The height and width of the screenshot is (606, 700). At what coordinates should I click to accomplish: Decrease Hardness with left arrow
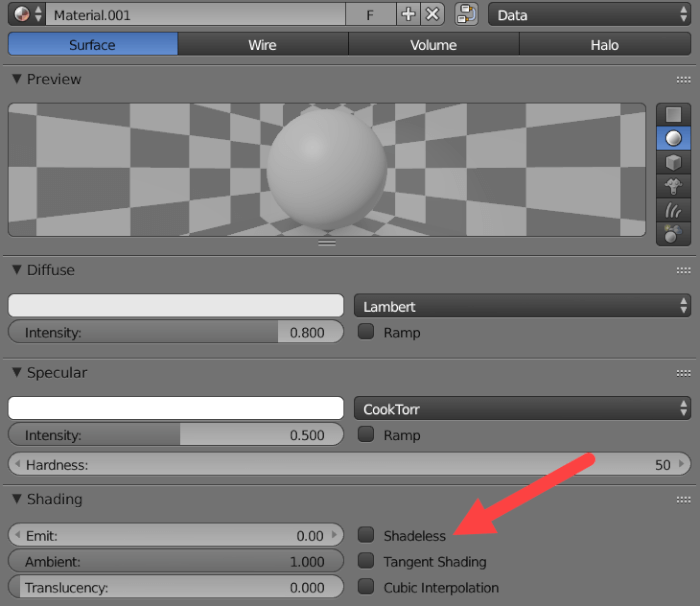[x=17, y=464]
